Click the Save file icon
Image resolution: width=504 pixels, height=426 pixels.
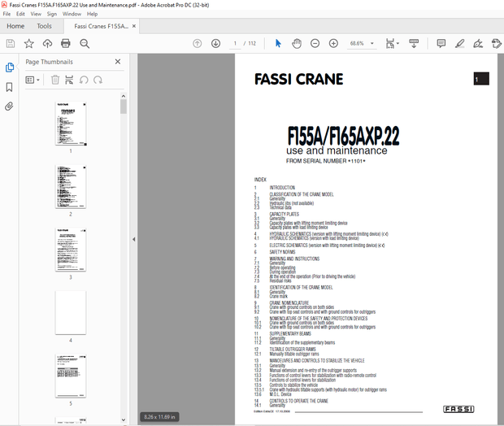[x=11, y=43]
